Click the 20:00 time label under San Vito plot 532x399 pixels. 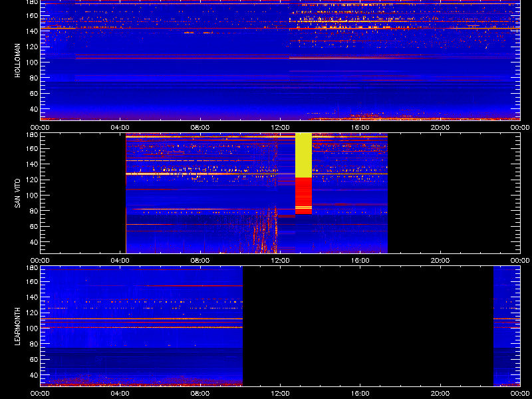[440, 261]
